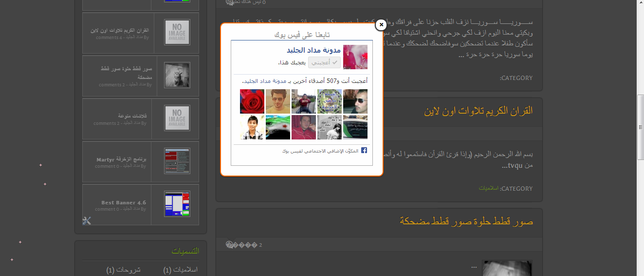Screen dimensions: 644x276
Task: Click No Image placeholder beside القران الكريم post
Action: [177, 32]
